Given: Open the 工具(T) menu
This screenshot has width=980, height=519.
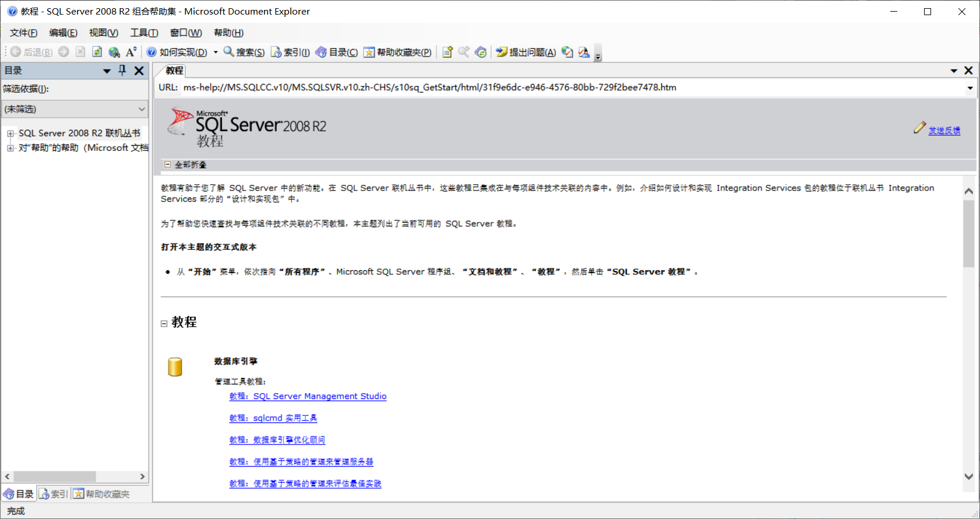Looking at the screenshot, I should 144,33.
